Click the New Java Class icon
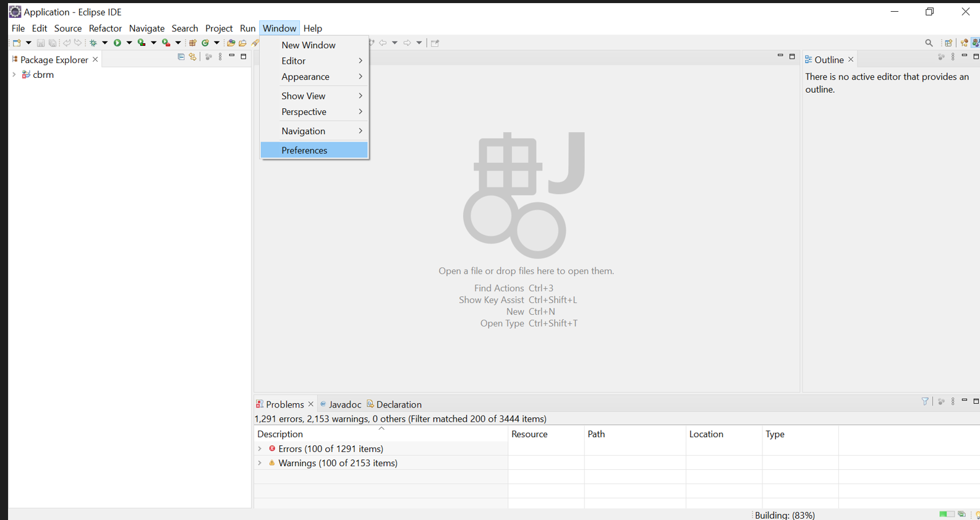This screenshot has height=520, width=980. tap(205, 43)
